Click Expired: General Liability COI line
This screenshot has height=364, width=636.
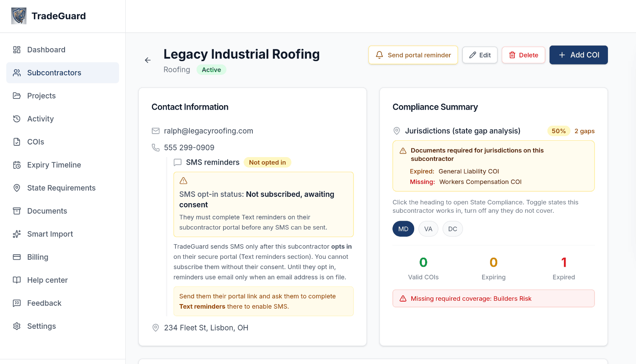coord(454,171)
